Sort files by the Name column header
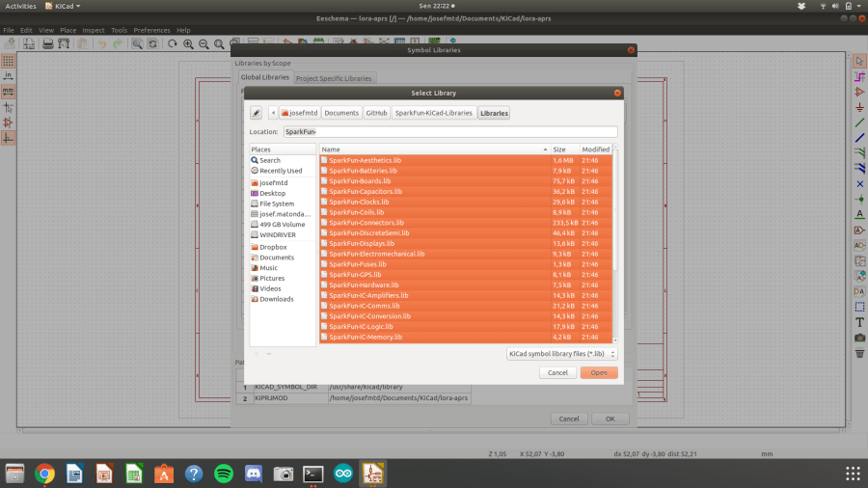The height and width of the screenshot is (488, 868). click(x=434, y=149)
